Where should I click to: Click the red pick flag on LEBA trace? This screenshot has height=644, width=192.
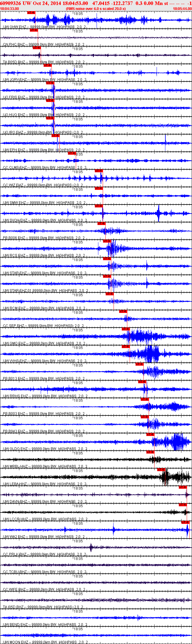point(161,470)
